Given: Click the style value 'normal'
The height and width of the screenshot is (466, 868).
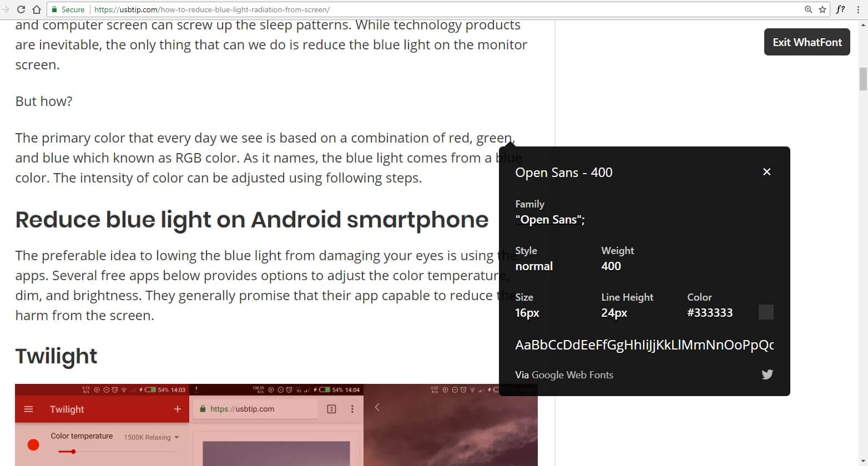Looking at the screenshot, I should coord(534,266).
